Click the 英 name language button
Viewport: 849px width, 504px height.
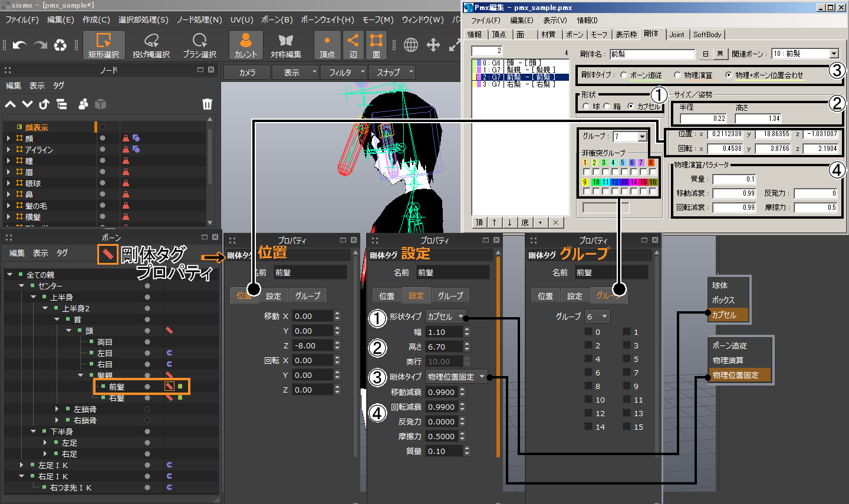pos(720,54)
